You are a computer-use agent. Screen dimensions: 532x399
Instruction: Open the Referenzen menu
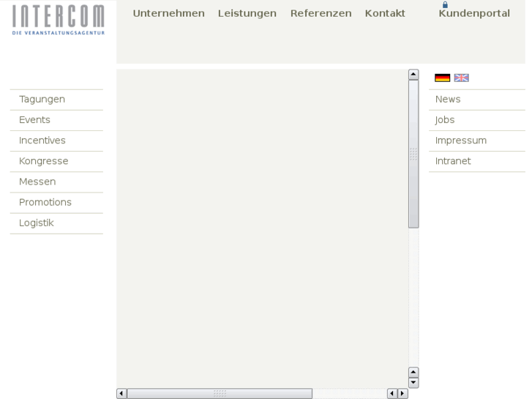click(321, 13)
